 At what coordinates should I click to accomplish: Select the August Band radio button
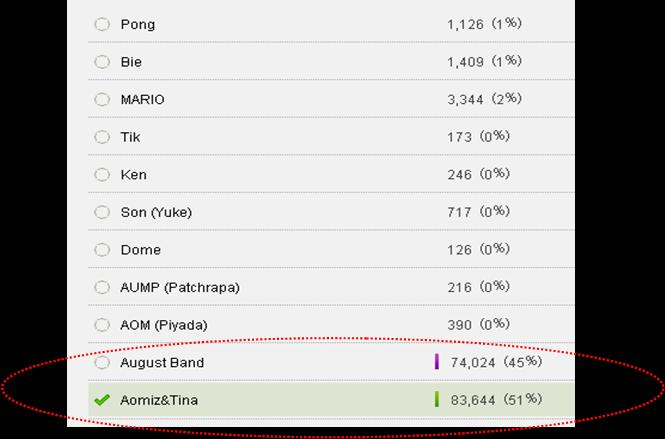(x=102, y=363)
